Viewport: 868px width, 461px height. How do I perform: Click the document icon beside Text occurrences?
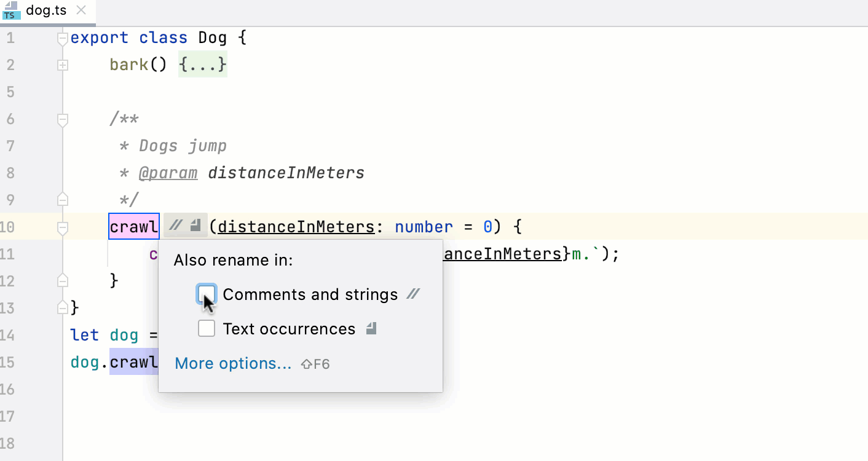coord(371,329)
